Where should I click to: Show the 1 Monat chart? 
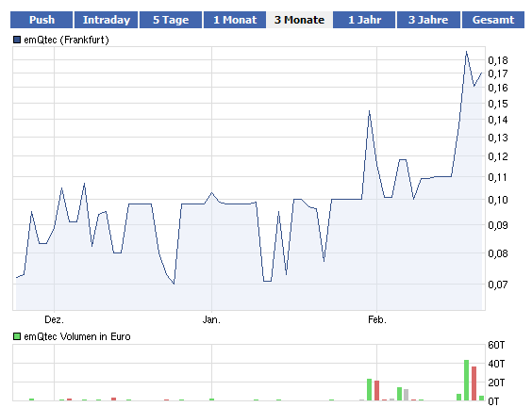click(235, 20)
